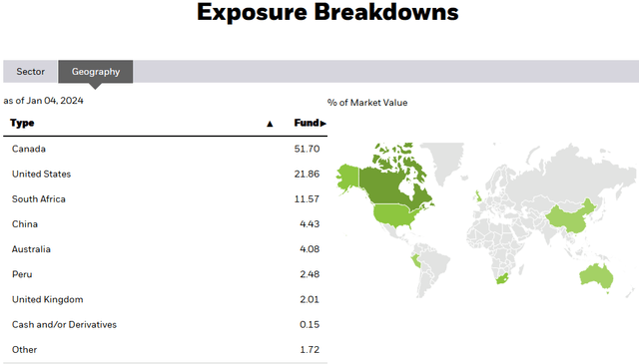This screenshot has height=364, width=639.
Task: Click the 2.48 fund value
Action: click(310, 274)
